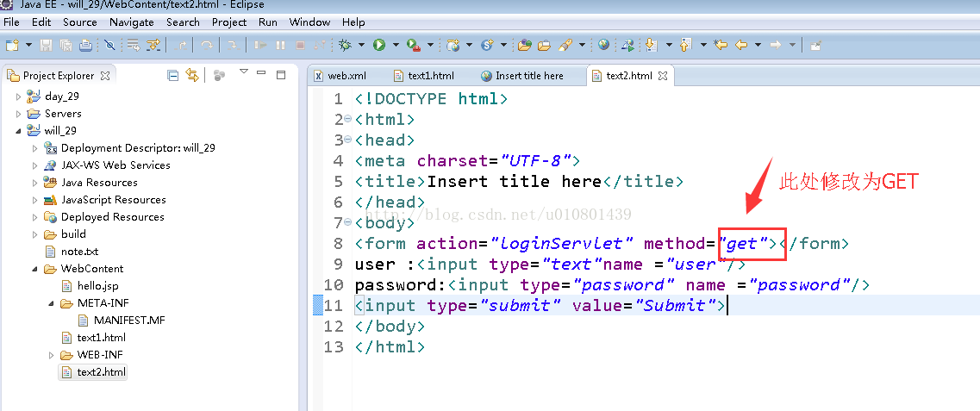Close the text2.html editor tab
Image resolution: width=980 pixels, height=411 pixels.
pyautogui.click(x=663, y=76)
